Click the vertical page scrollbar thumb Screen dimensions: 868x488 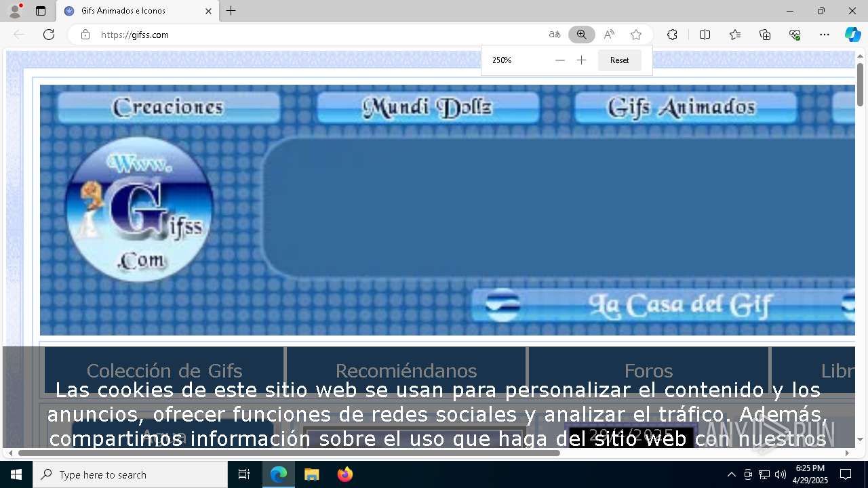pyautogui.click(x=860, y=85)
